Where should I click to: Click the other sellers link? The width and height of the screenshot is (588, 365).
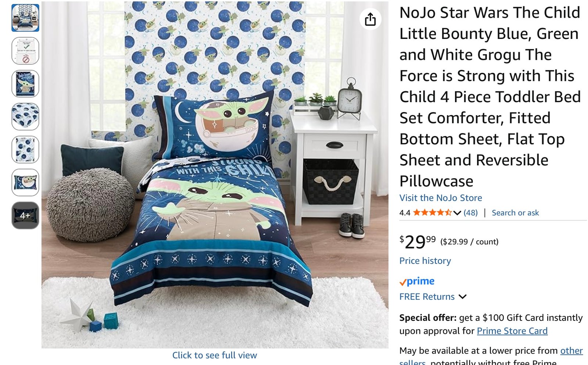click(571, 351)
